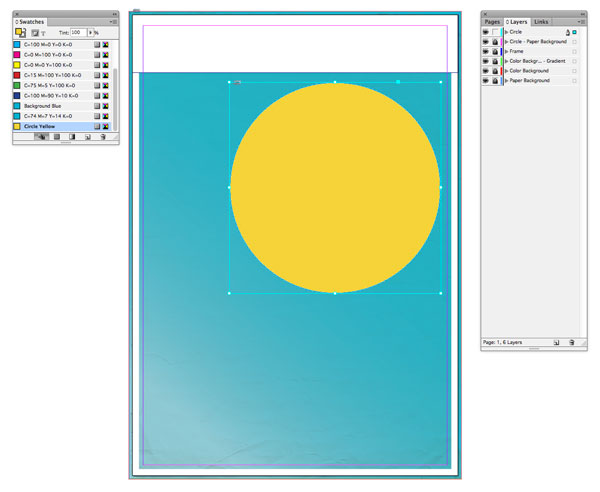The image size is (600, 492).
Task: Click CMYK mode icon of C=100 M=0 Y=0 swatch
Action: coord(105,45)
